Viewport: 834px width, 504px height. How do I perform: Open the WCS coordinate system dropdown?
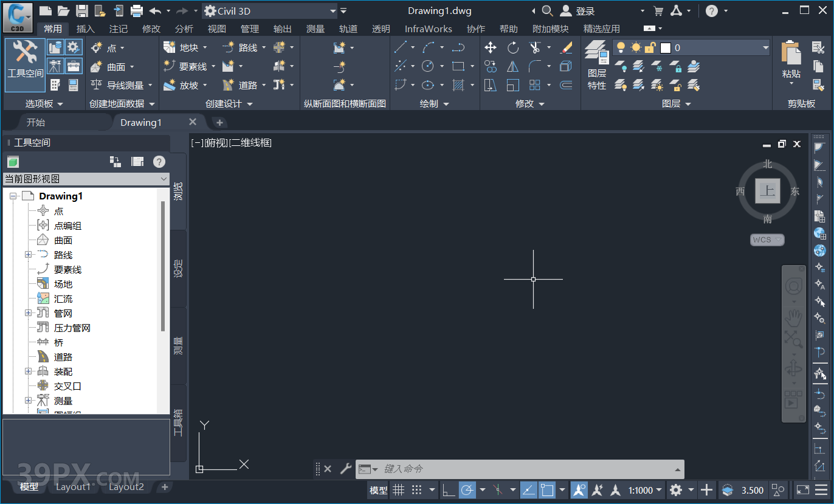click(x=767, y=240)
